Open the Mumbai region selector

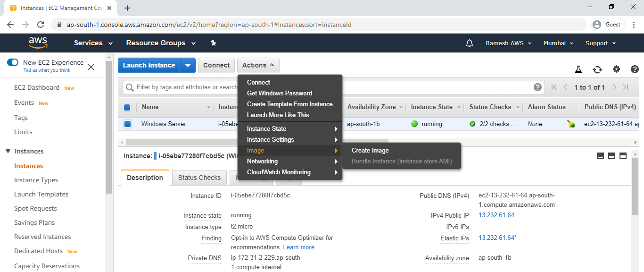point(558,43)
